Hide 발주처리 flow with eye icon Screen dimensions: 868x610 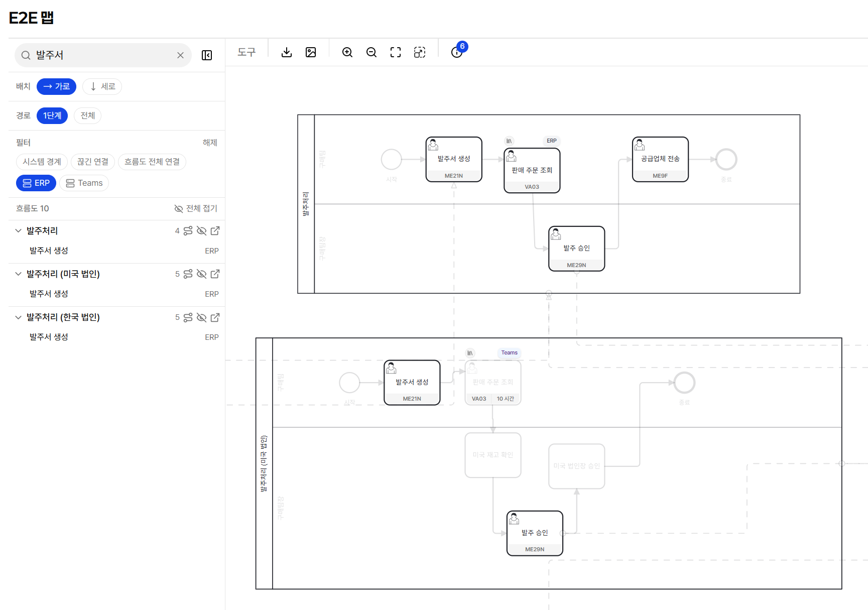pyautogui.click(x=202, y=231)
